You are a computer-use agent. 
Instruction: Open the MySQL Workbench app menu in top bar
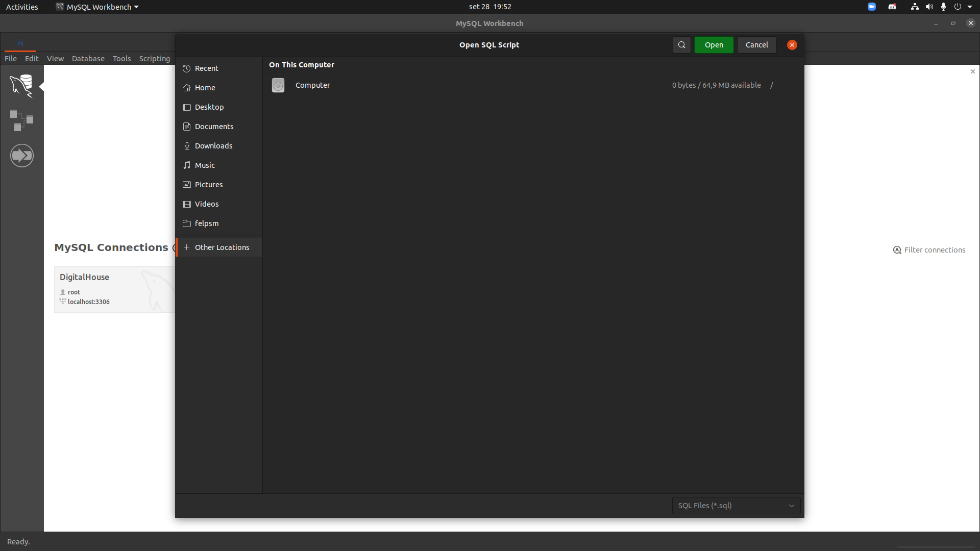coord(97,7)
